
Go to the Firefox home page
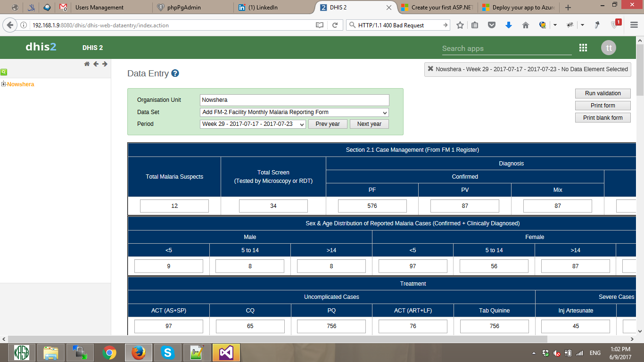click(526, 25)
